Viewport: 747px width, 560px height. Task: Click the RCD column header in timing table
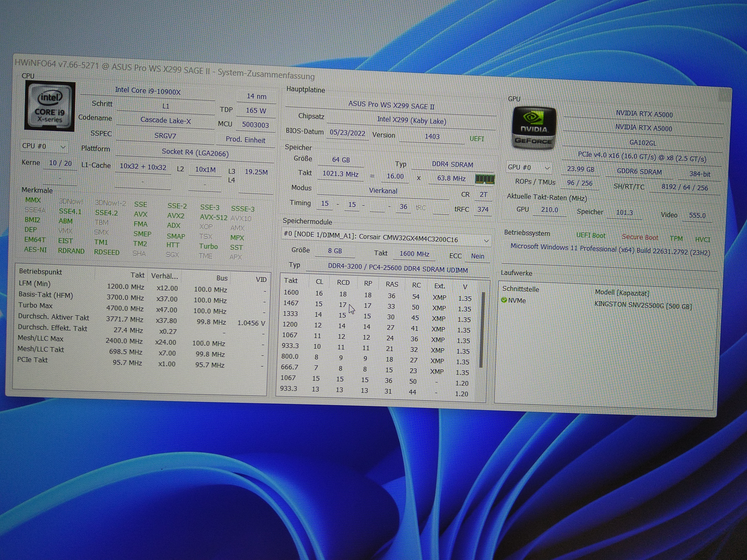coord(343,283)
